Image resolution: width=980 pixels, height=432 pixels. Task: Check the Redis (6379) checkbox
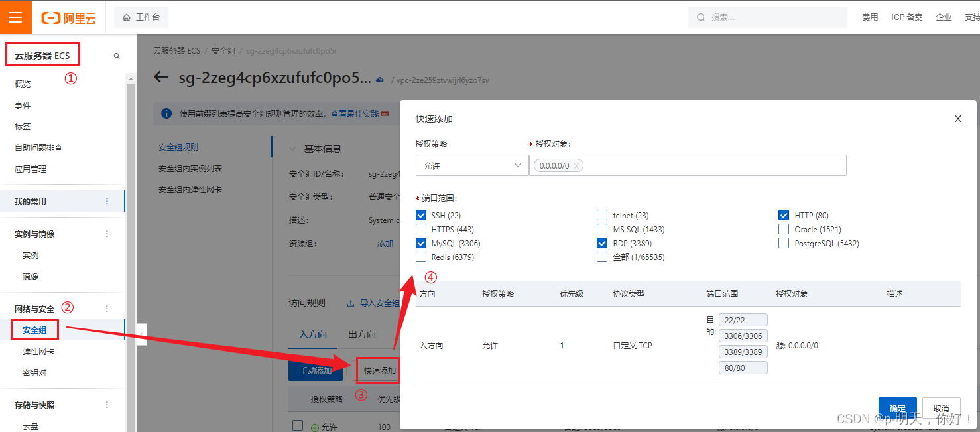[421, 257]
